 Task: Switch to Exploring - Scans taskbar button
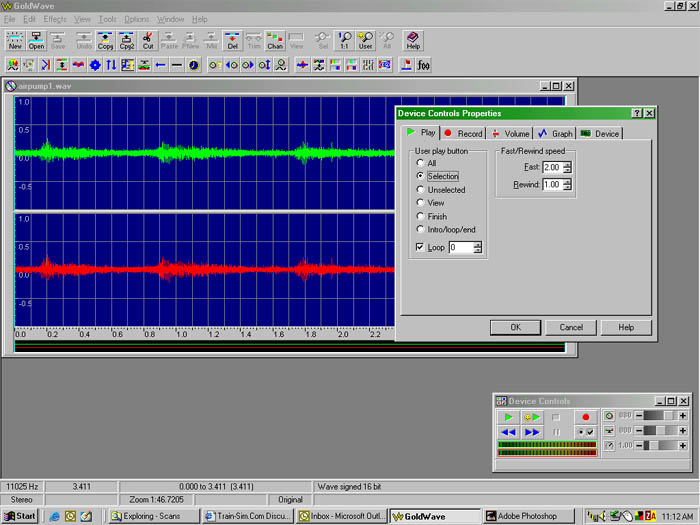[x=154, y=516]
